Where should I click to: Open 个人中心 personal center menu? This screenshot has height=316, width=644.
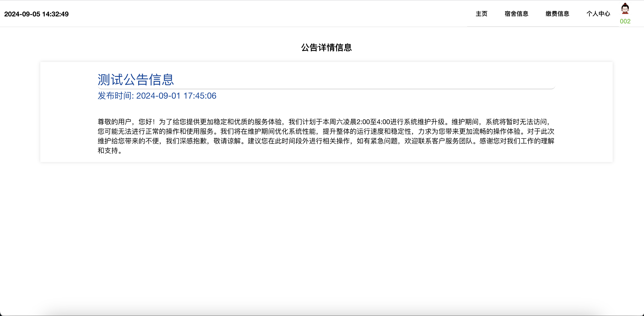click(x=598, y=14)
